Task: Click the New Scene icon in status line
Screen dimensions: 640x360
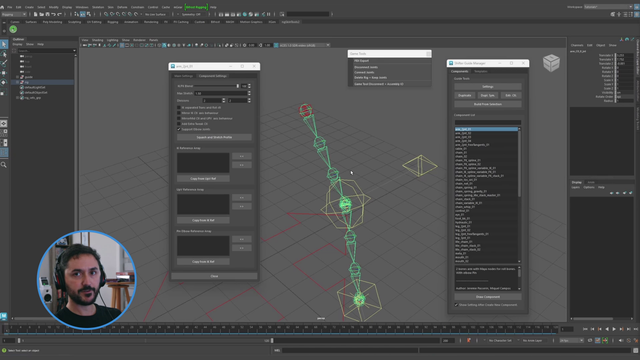Action: click(36, 14)
